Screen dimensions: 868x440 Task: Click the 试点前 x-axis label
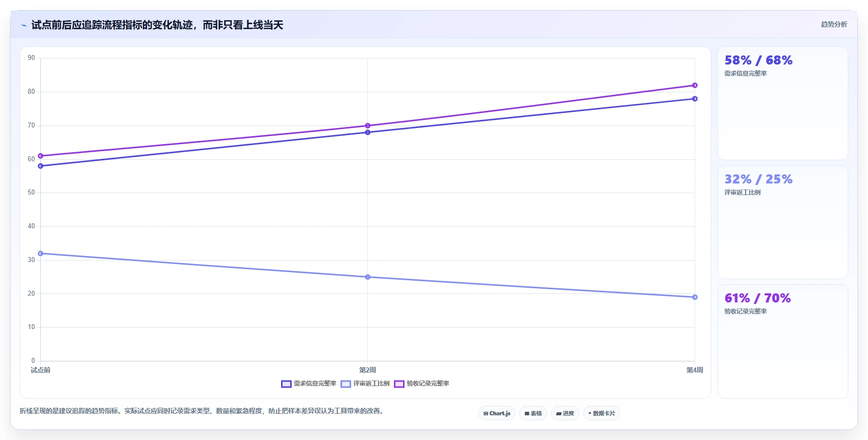(x=40, y=370)
